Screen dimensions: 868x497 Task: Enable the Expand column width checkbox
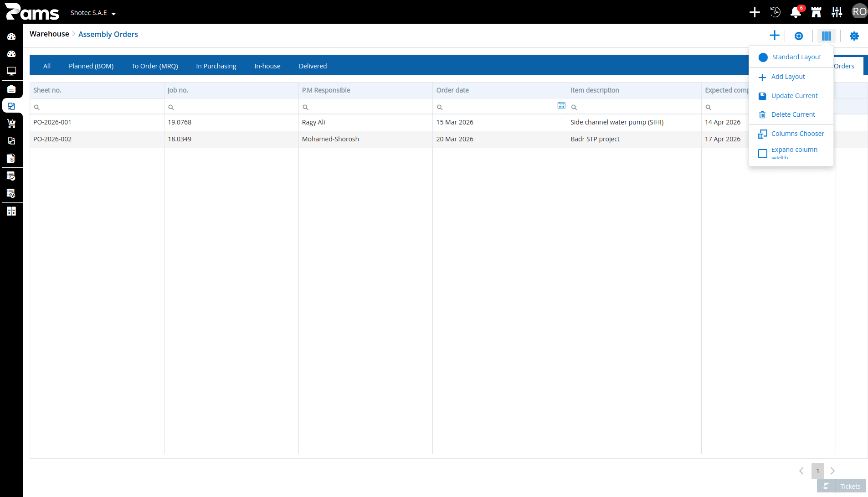tap(763, 154)
